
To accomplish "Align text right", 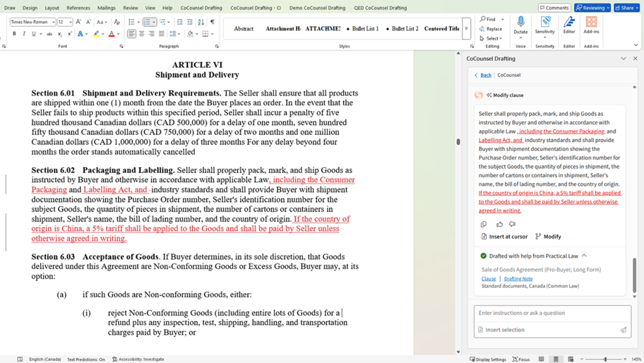I will (151, 34).
